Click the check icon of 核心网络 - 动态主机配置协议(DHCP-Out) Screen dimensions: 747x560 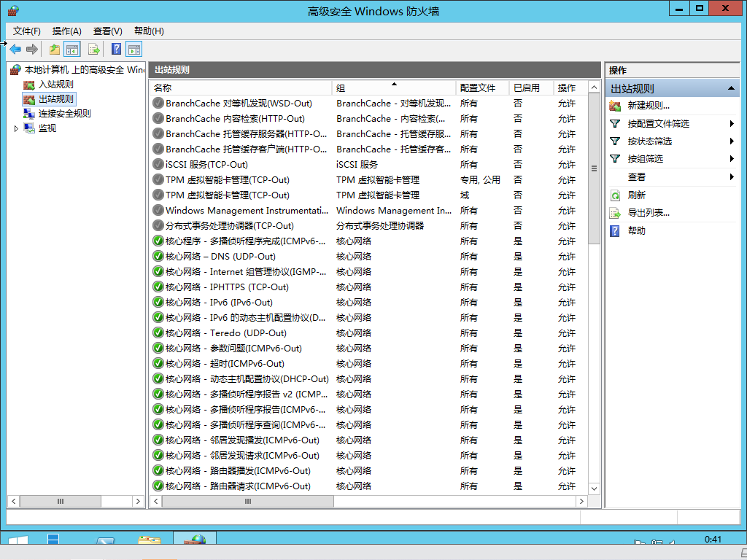click(x=158, y=379)
